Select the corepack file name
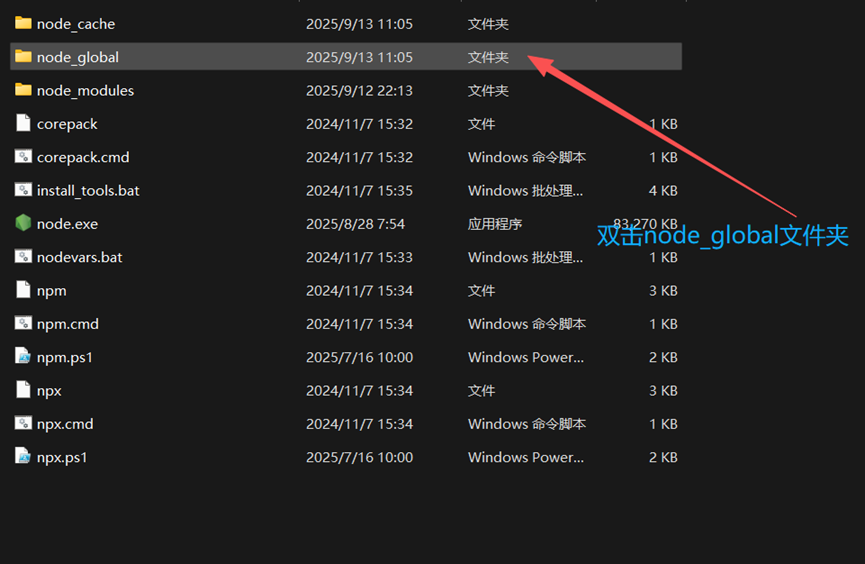 (67, 125)
